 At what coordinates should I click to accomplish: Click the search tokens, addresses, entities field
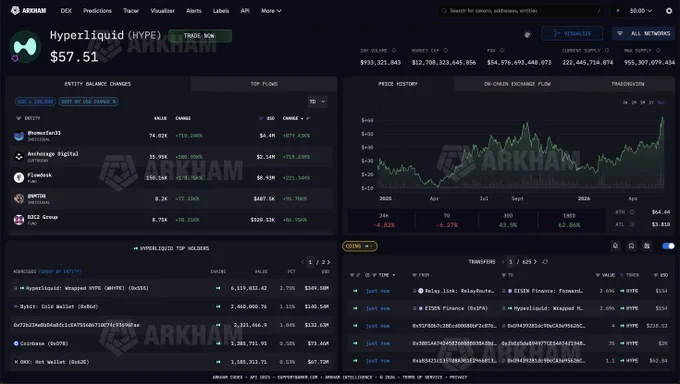point(521,11)
